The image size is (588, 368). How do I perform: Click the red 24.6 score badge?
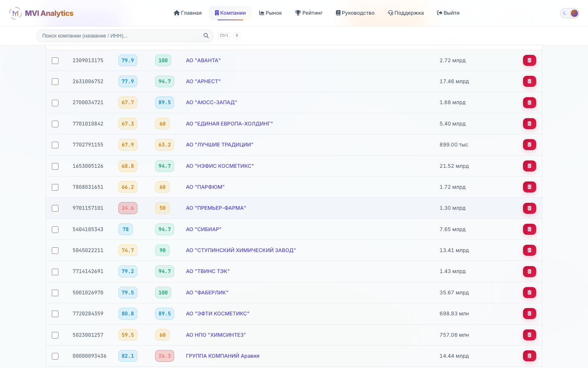(x=128, y=208)
